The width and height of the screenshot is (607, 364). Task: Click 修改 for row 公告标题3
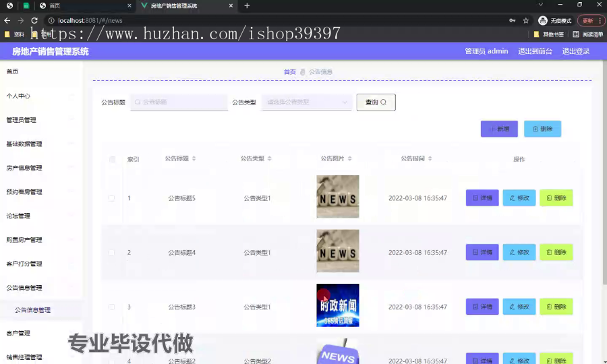[519, 307]
